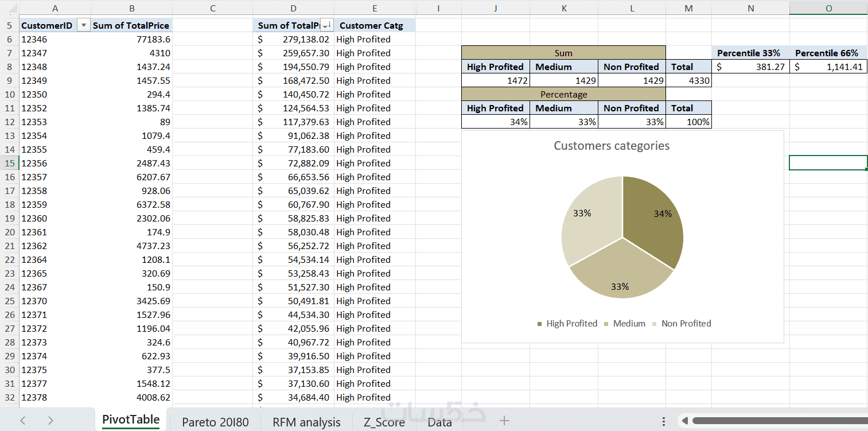
Task: Go to previous sheet tabs arrow
Action: pyautogui.click(x=23, y=421)
